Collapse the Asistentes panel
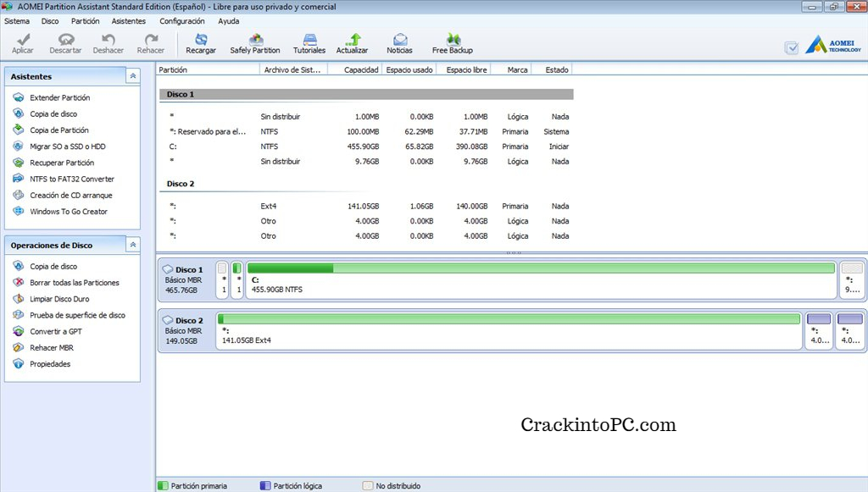868x492 pixels. pos(133,75)
